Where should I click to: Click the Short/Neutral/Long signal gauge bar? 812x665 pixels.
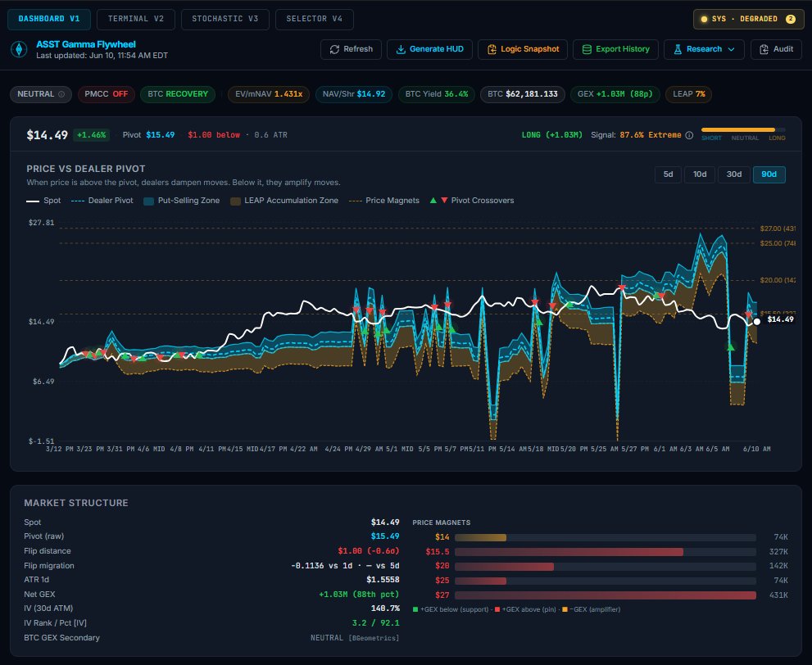[x=743, y=130]
